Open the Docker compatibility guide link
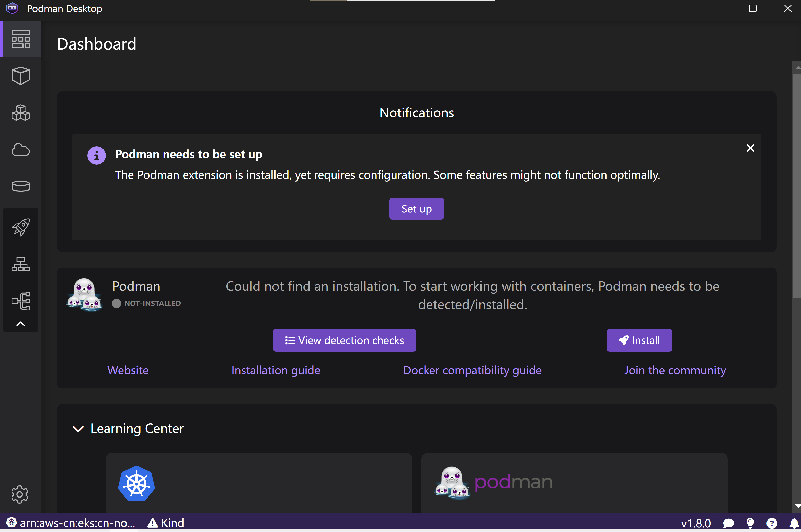 tap(472, 370)
